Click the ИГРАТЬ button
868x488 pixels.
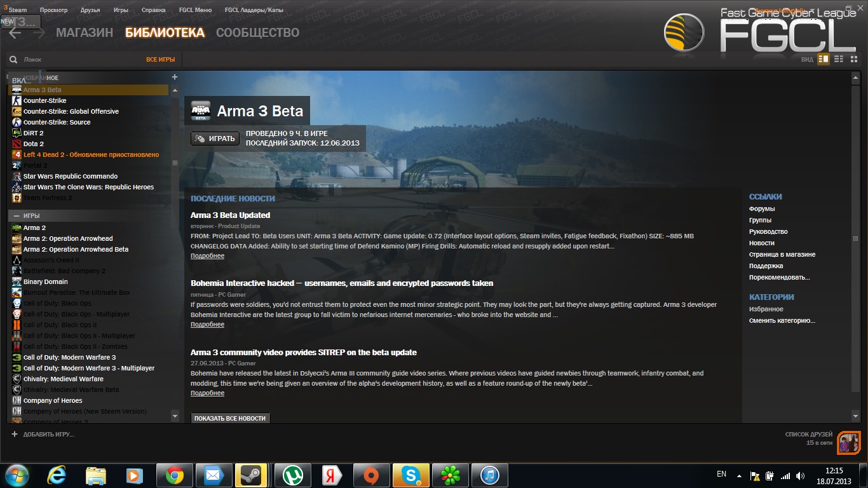215,138
